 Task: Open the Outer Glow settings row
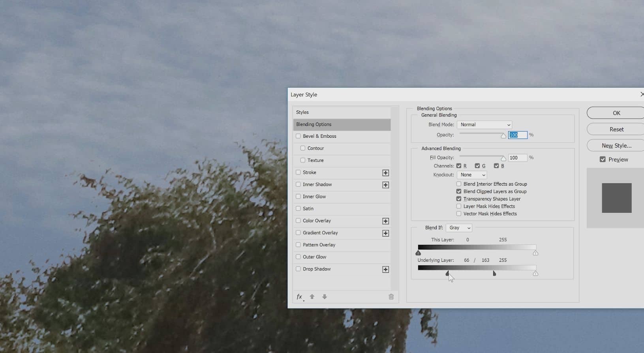tap(342, 257)
